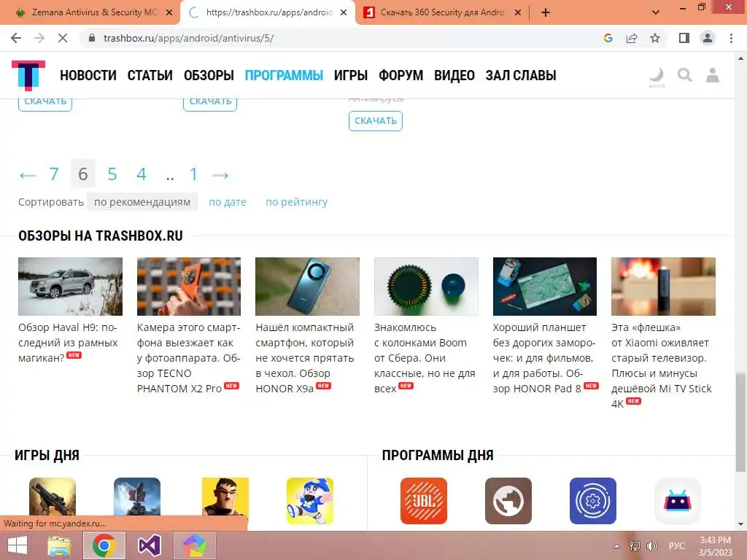Click the page vertical scrollbar thumb
The width and height of the screenshot is (747, 560).
[x=740, y=421]
